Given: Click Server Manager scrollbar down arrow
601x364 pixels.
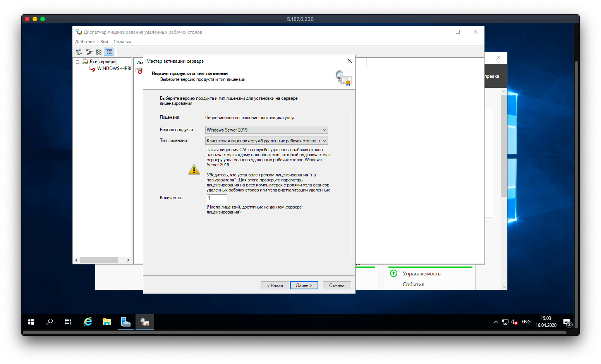Looking at the screenshot, I should 504,287.
